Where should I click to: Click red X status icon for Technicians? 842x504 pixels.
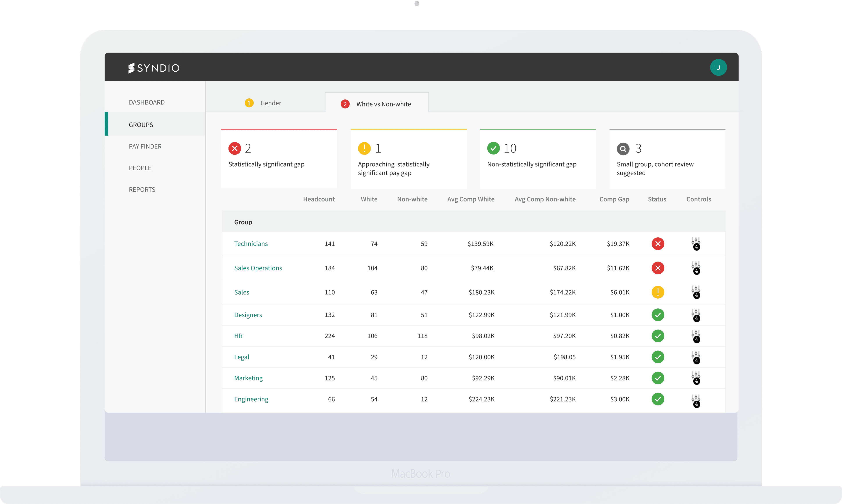tap(657, 244)
